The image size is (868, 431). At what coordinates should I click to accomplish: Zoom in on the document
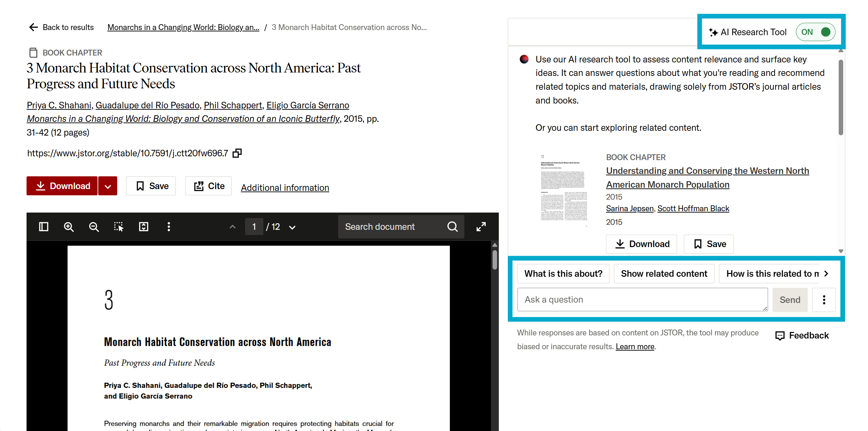pos(69,227)
